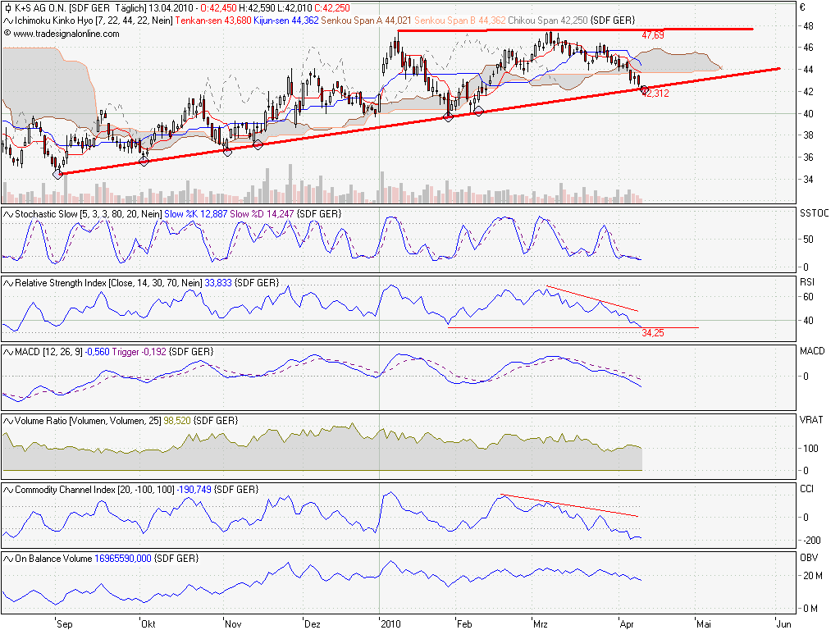Click the SSTOC axis label
The width and height of the screenshot is (840, 630).
tap(814, 213)
